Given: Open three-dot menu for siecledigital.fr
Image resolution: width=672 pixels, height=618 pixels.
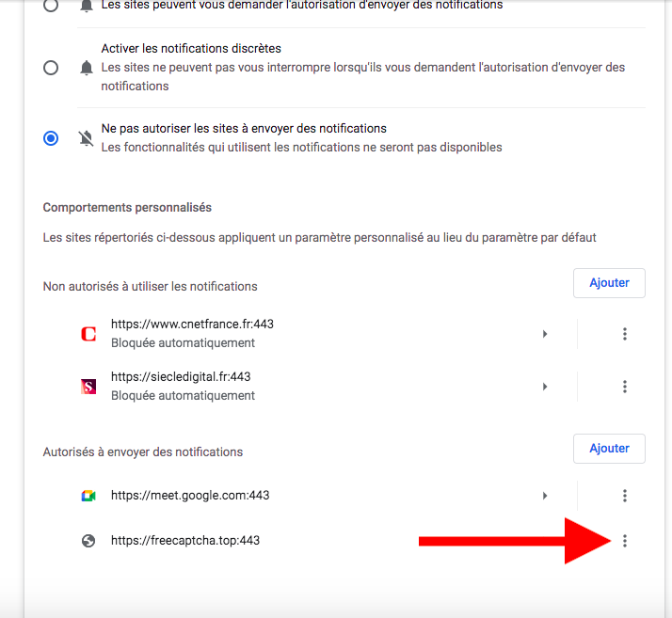Looking at the screenshot, I should point(624,387).
